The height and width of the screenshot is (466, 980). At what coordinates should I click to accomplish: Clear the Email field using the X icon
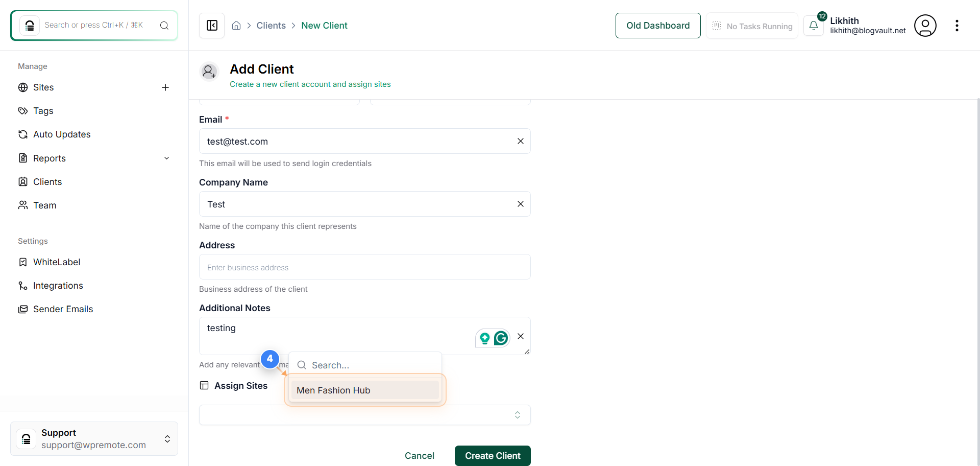(521, 141)
